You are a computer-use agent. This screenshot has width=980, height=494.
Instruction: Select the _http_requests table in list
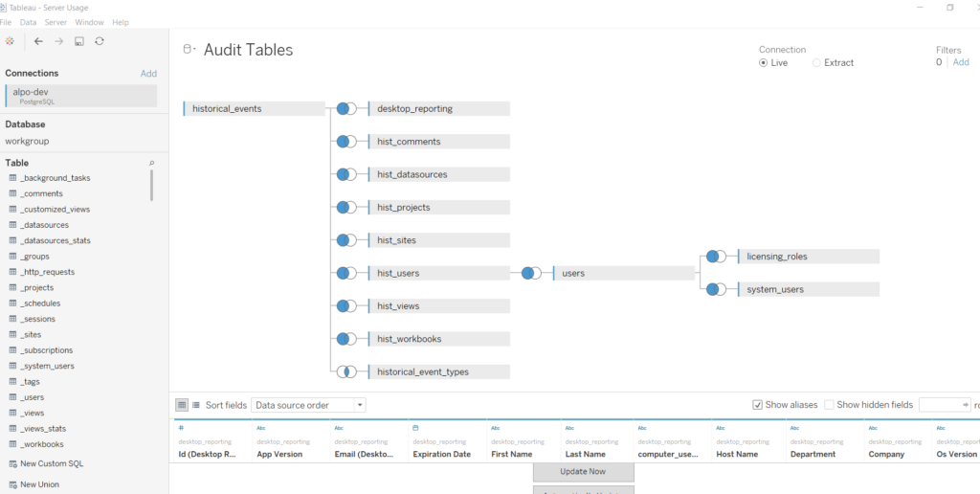tap(47, 272)
